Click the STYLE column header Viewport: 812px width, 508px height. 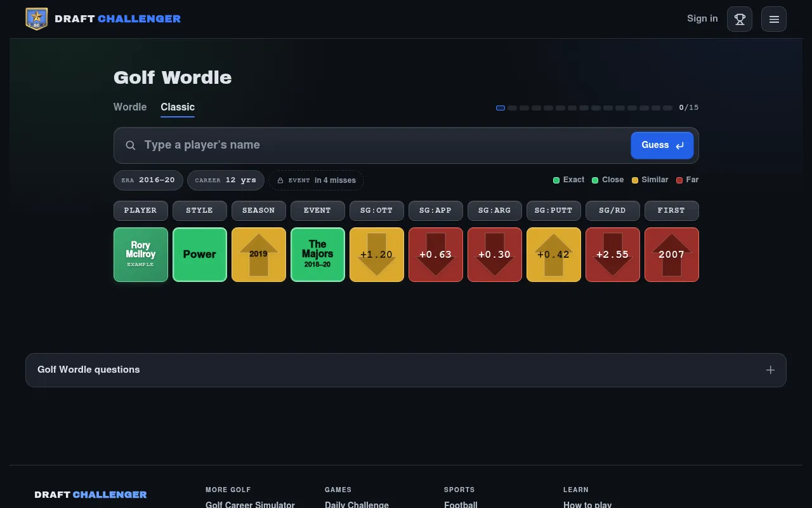pos(200,211)
